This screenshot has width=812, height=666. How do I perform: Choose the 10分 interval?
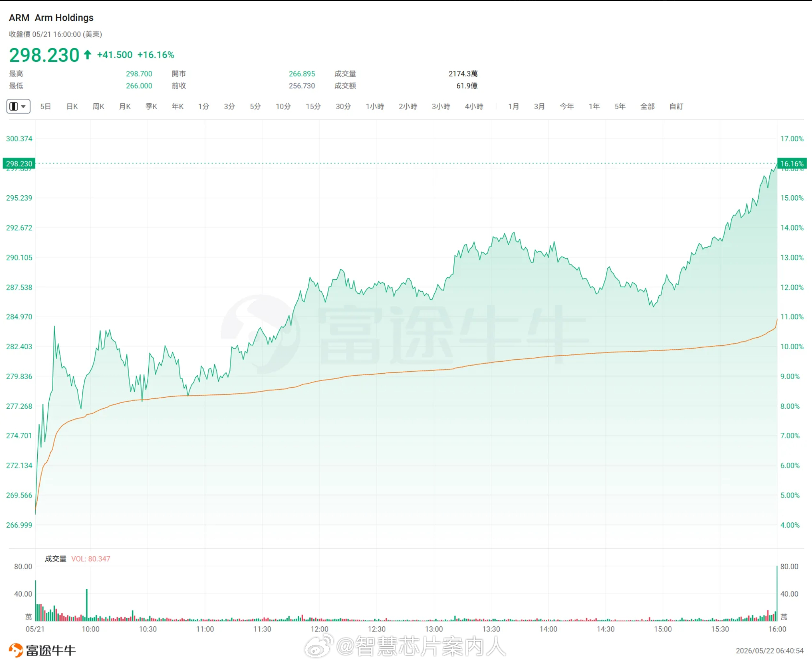(283, 106)
